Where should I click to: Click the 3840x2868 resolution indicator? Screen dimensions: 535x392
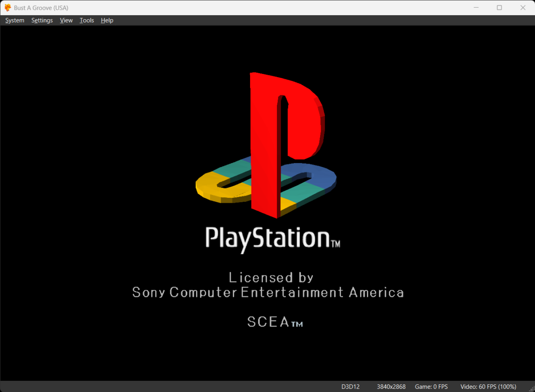pos(391,387)
